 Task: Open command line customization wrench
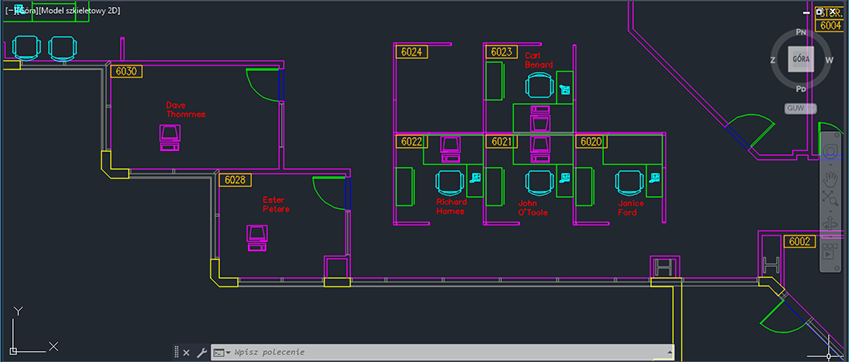coord(201,353)
